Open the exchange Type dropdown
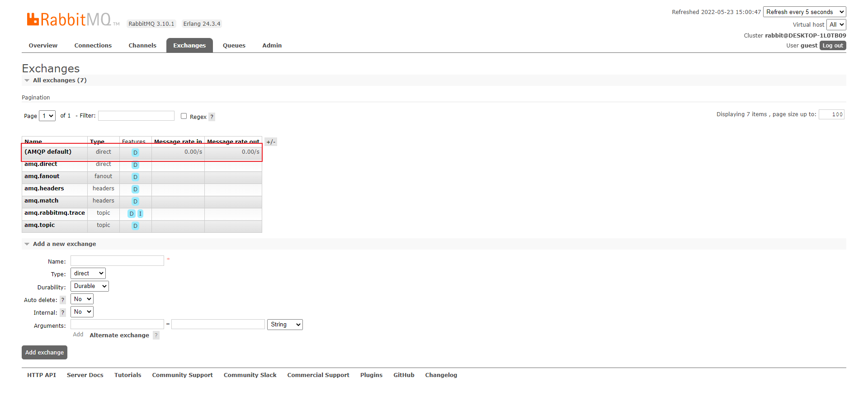This screenshot has width=868, height=420. point(88,273)
